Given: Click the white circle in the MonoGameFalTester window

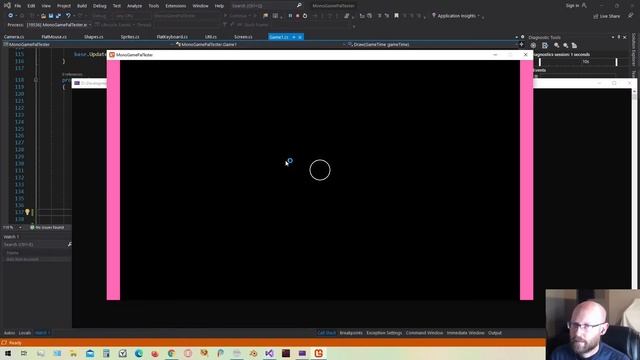Looking at the screenshot, I should pos(320,170).
